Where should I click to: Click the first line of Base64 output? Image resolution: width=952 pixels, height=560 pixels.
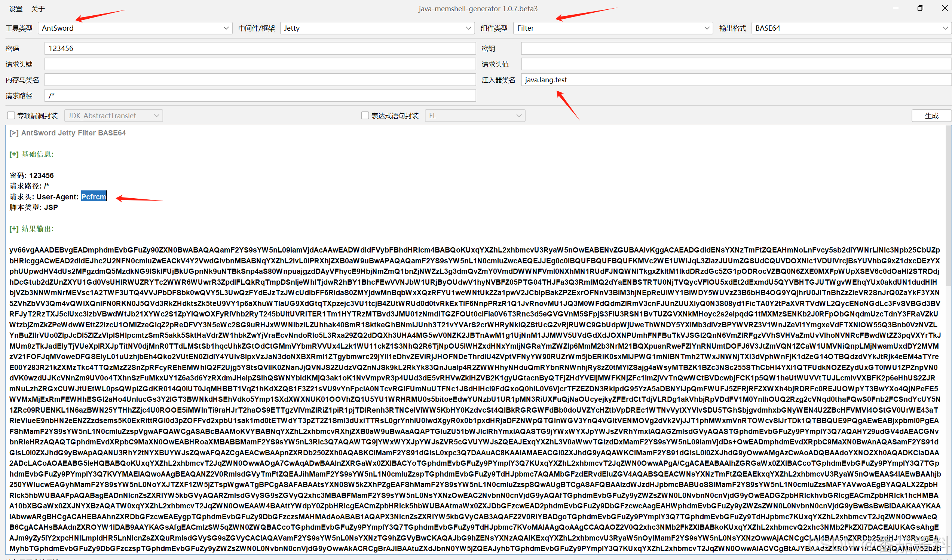(x=474, y=250)
